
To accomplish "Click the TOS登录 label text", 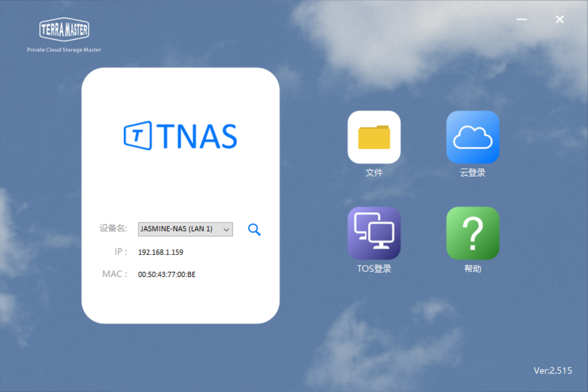I will 374,269.
